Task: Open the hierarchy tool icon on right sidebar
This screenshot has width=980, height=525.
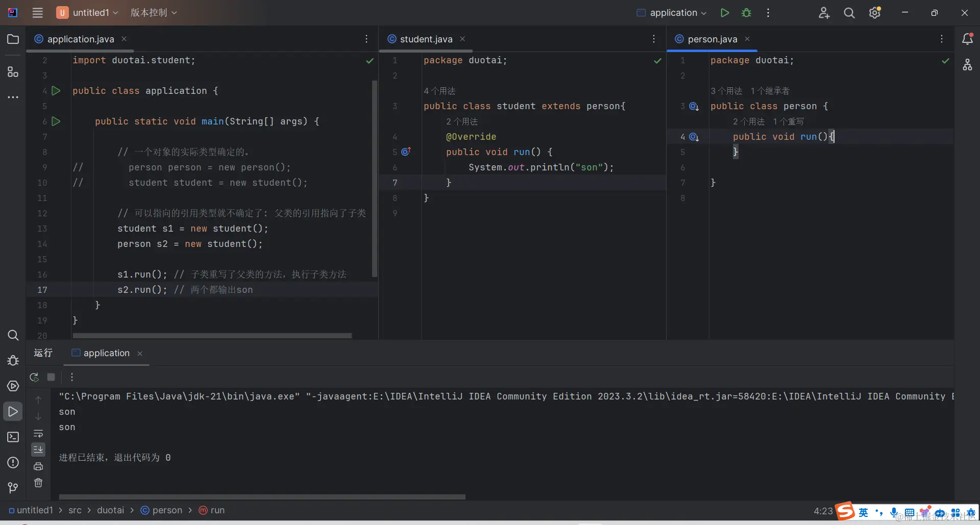Action: pos(967,65)
